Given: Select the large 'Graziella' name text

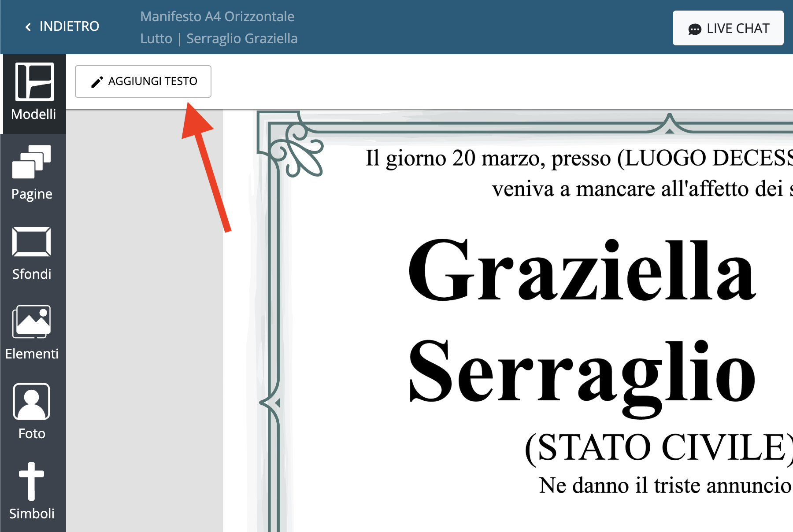Looking at the screenshot, I should 582,271.
